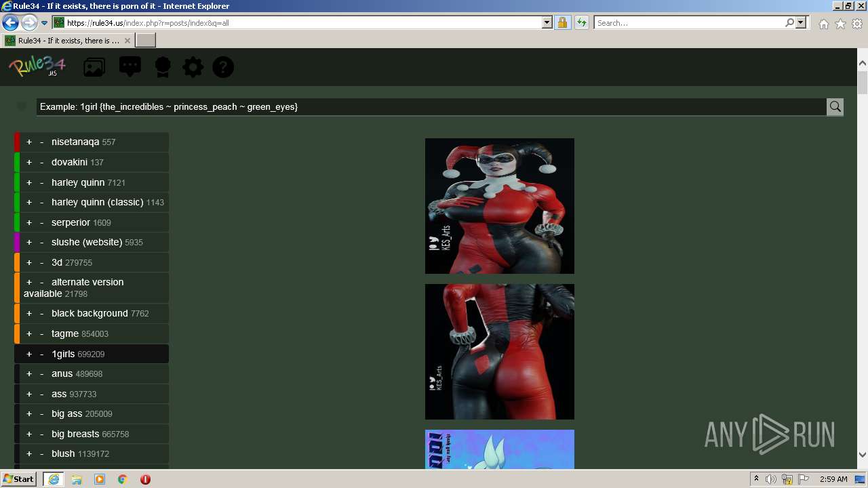Click the plus next to dovakini tag

(x=29, y=163)
